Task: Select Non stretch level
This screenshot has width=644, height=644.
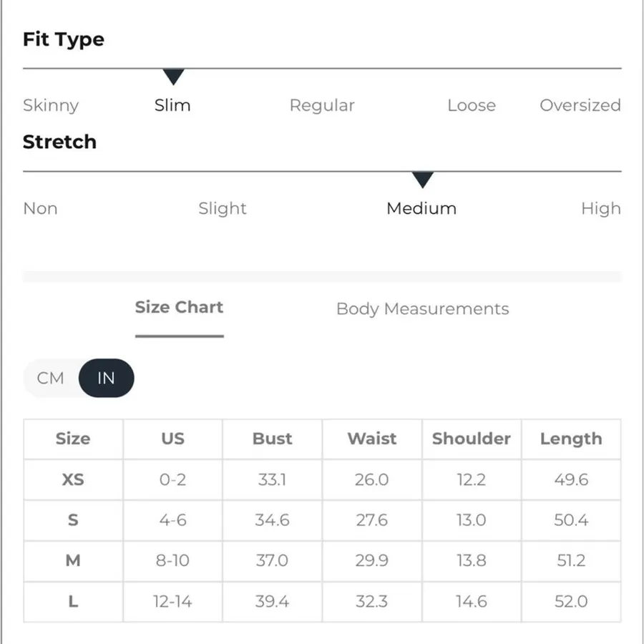Action: point(40,209)
